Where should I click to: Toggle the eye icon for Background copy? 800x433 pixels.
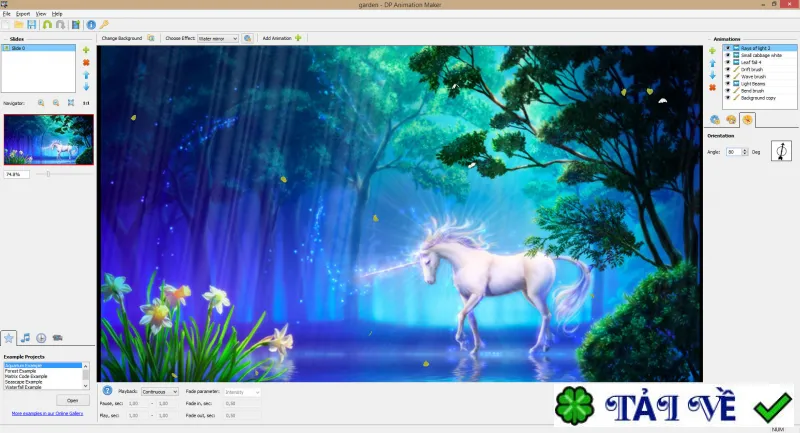click(x=728, y=98)
